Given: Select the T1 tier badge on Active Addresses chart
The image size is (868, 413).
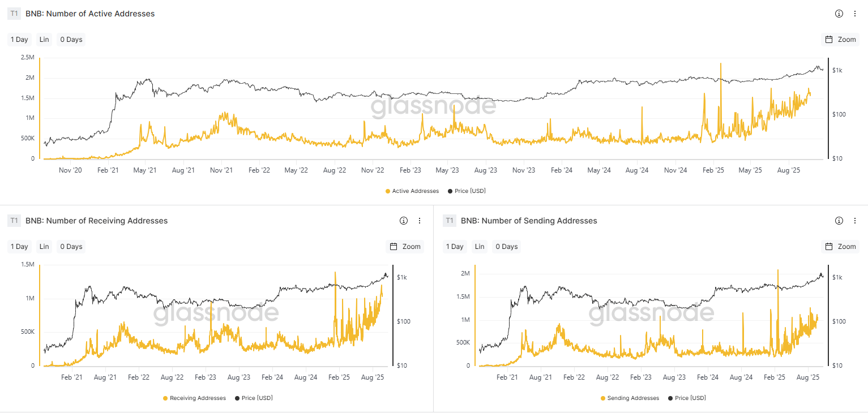Looking at the screenshot, I should 14,14.
